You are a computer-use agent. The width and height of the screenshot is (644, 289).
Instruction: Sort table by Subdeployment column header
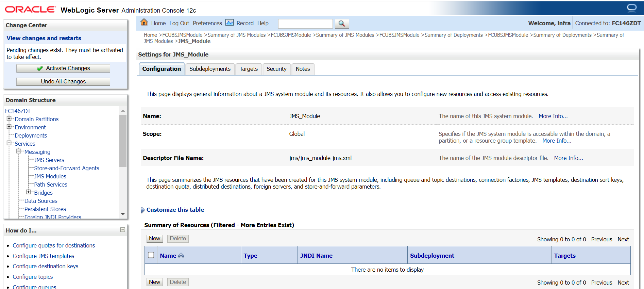click(432, 256)
